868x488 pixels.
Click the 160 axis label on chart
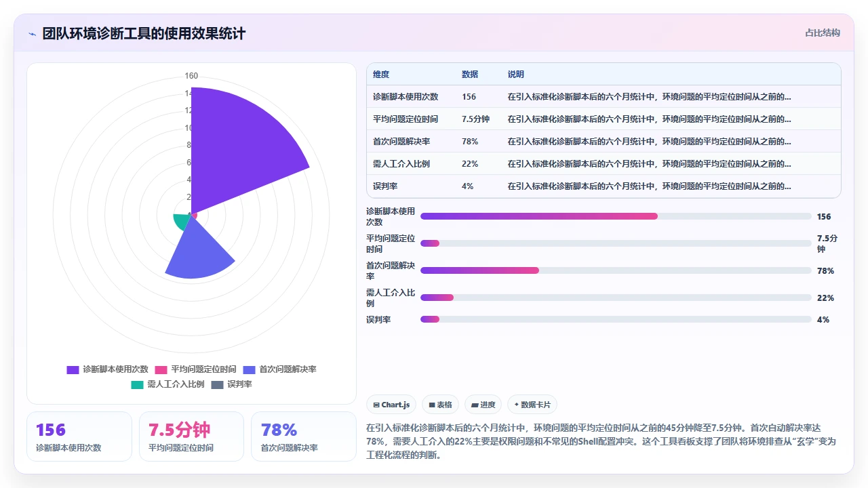(191, 76)
